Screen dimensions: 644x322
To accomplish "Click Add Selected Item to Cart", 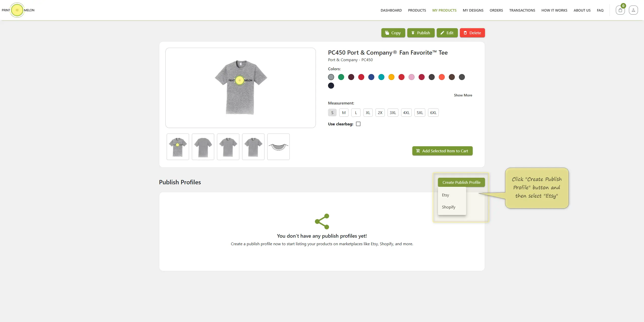I will [x=442, y=151].
